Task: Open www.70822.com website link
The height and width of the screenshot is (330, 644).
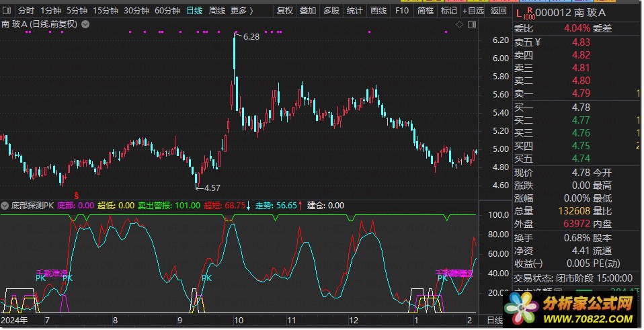Action: point(588,319)
